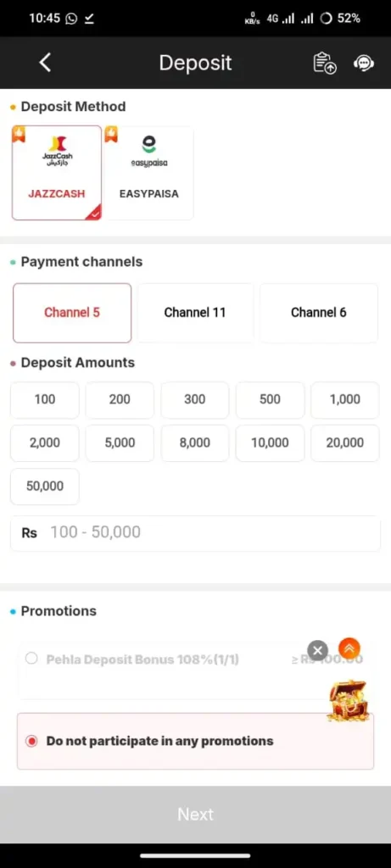Open the treasure chest reward icon

click(x=347, y=700)
